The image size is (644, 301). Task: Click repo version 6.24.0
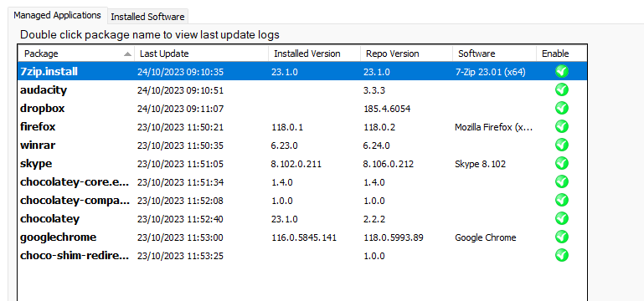377,145
